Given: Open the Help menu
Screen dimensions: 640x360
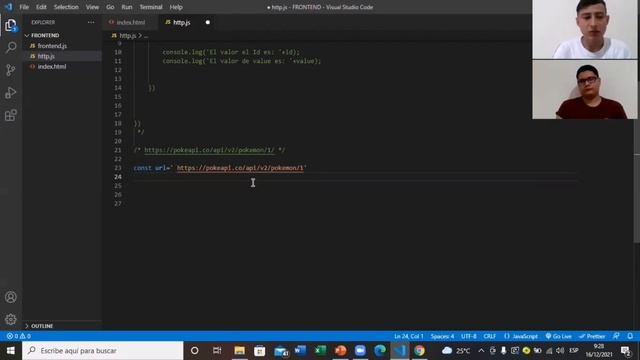Looking at the screenshot, I should pos(176,7).
